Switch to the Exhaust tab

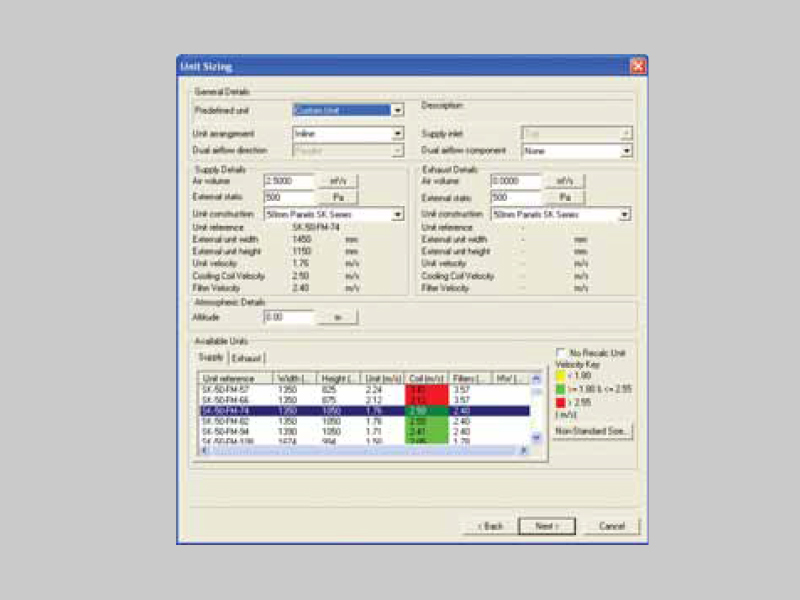[246, 357]
